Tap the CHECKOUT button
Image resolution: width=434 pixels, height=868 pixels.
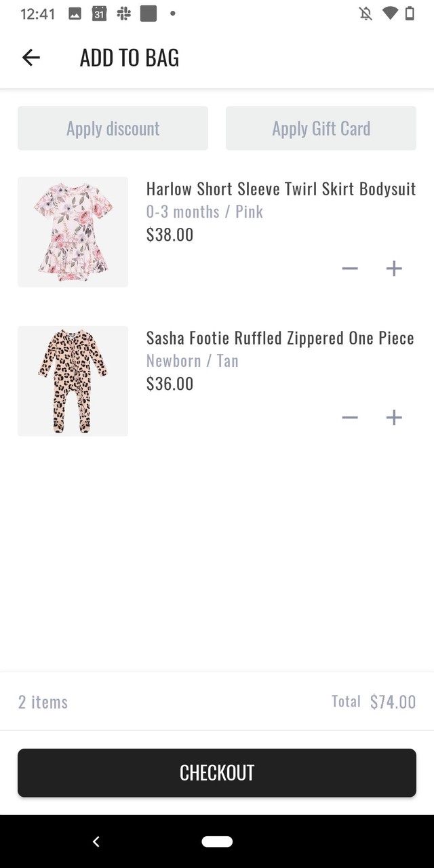pos(217,773)
